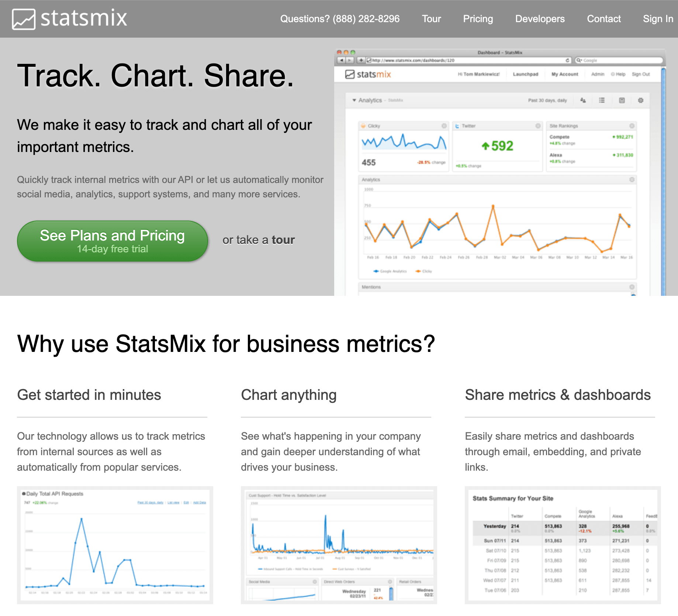The width and height of the screenshot is (678, 616).
Task: Click Sign Out in the dashboard screenshot
Action: pyautogui.click(x=641, y=74)
